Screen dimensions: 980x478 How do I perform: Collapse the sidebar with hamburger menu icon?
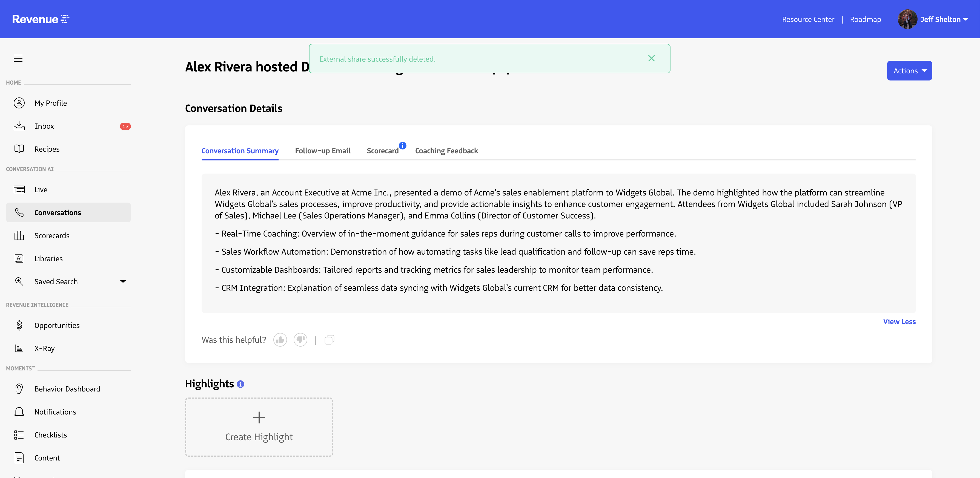pyautogui.click(x=18, y=58)
